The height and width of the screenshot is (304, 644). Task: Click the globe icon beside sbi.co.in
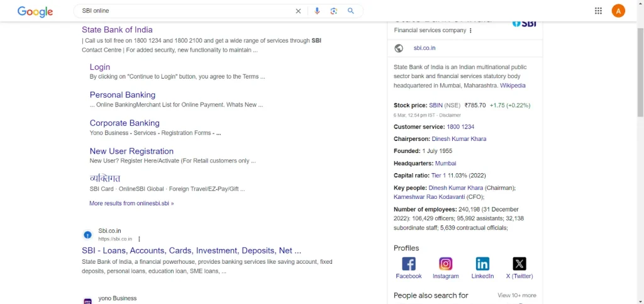398,48
